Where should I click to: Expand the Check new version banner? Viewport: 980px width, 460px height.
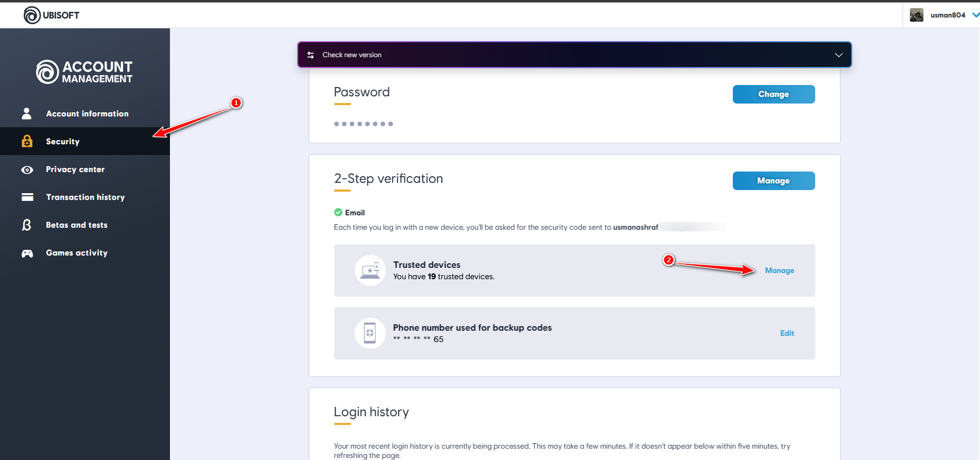tap(838, 55)
